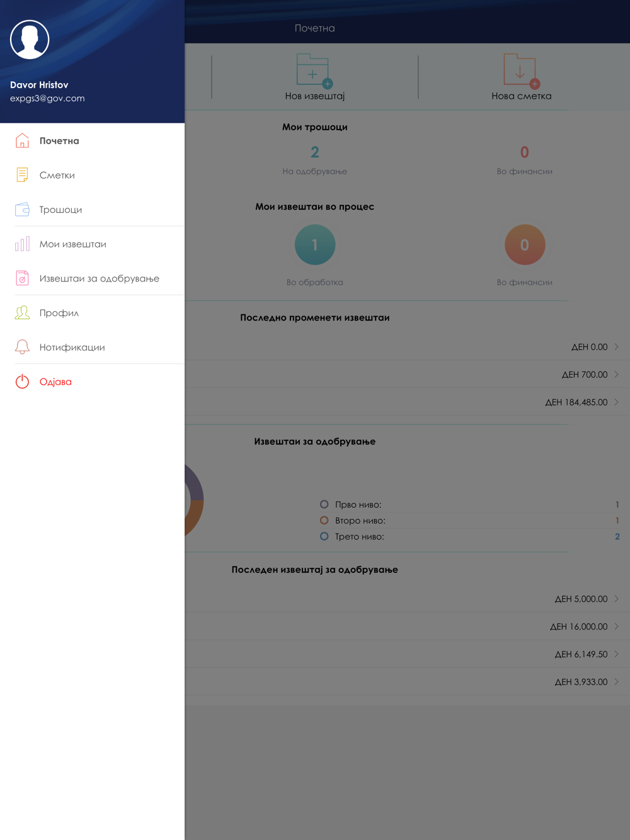Click the Второ ниво count of 1
Screen dimensions: 630x840
pos(617,520)
